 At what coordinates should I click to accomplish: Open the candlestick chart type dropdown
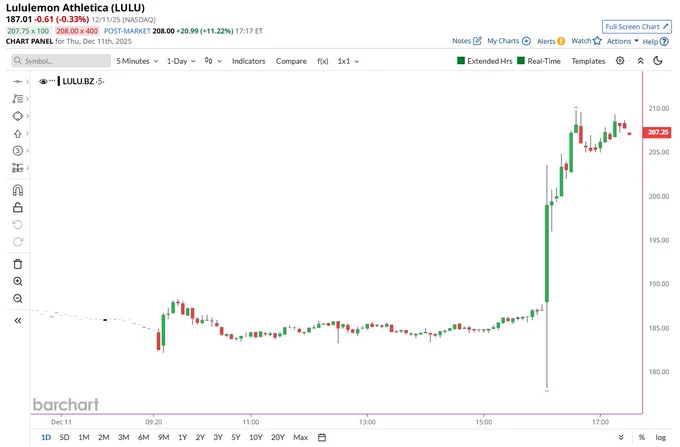213,61
